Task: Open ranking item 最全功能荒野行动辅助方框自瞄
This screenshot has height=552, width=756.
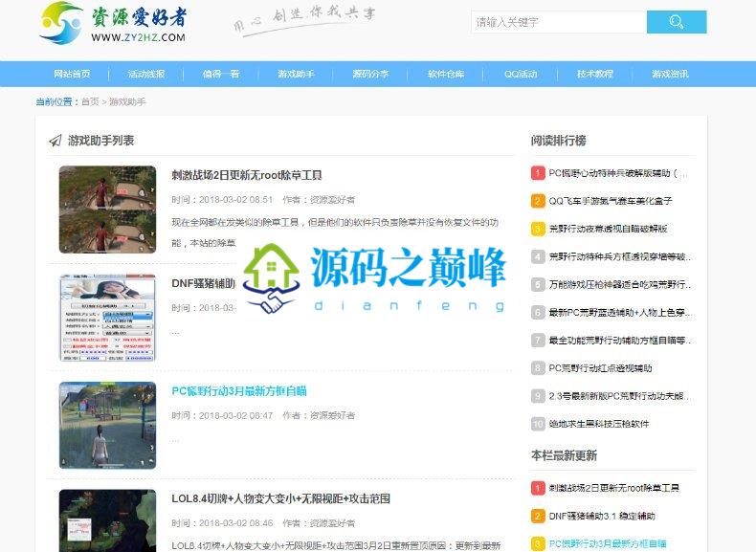Action: (x=620, y=341)
